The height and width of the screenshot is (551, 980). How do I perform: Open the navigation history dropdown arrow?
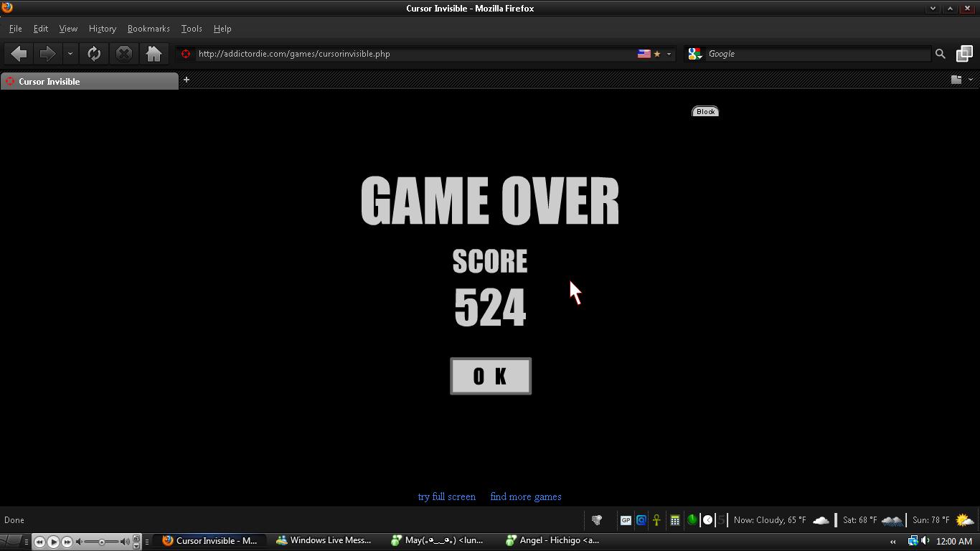pyautogui.click(x=70, y=54)
